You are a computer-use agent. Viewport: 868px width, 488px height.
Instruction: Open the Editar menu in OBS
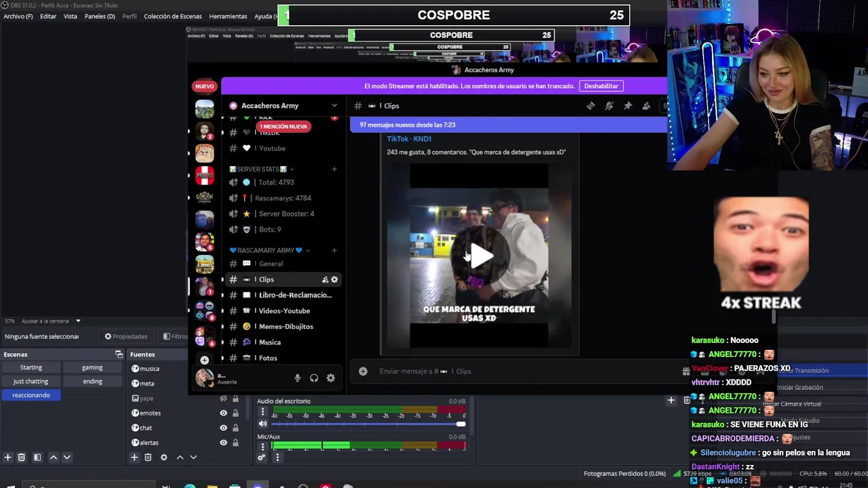pos(48,16)
